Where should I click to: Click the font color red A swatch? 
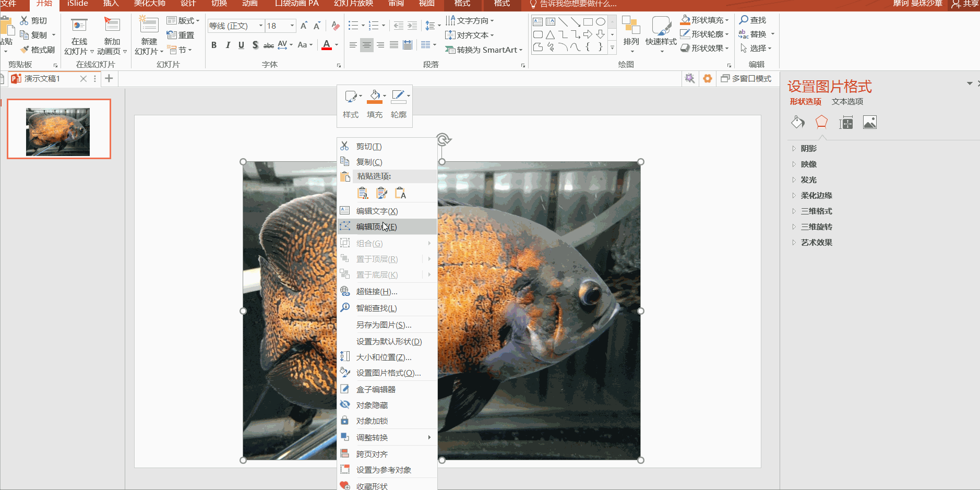click(x=327, y=45)
